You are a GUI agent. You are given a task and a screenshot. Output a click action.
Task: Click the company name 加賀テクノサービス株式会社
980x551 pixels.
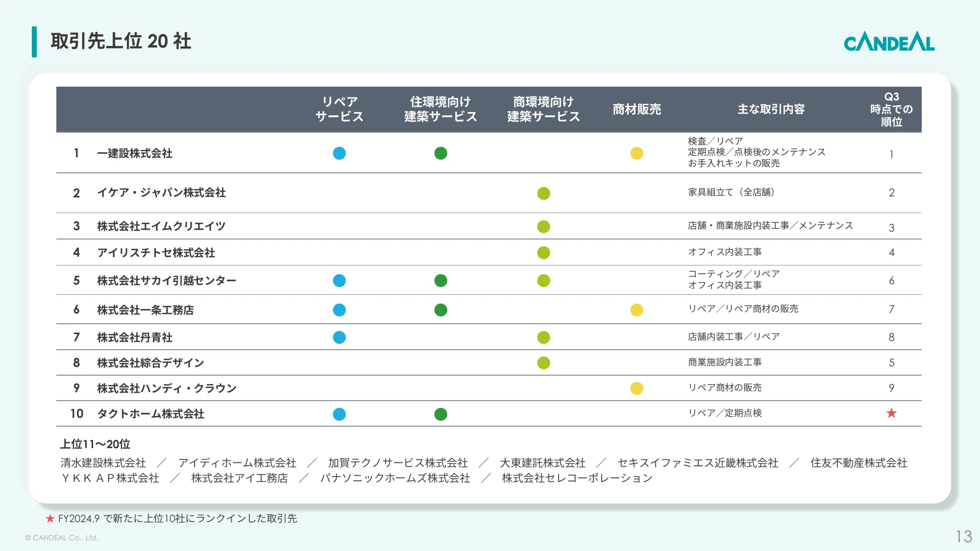coord(398,463)
